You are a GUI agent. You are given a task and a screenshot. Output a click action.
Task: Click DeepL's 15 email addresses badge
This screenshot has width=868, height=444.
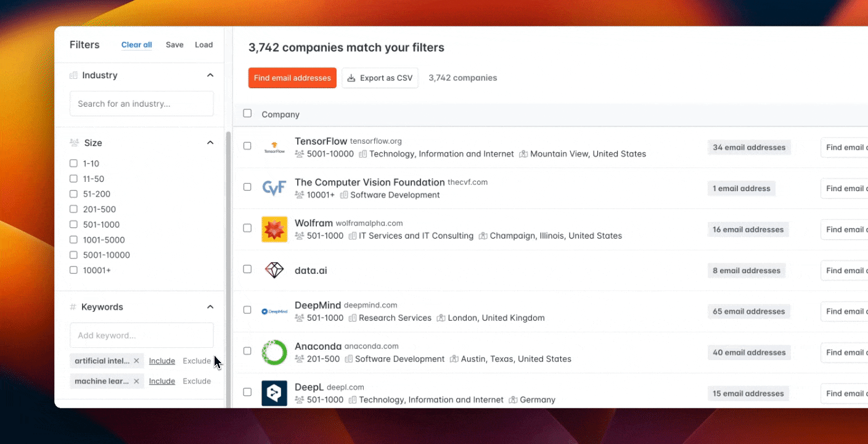click(x=748, y=393)
